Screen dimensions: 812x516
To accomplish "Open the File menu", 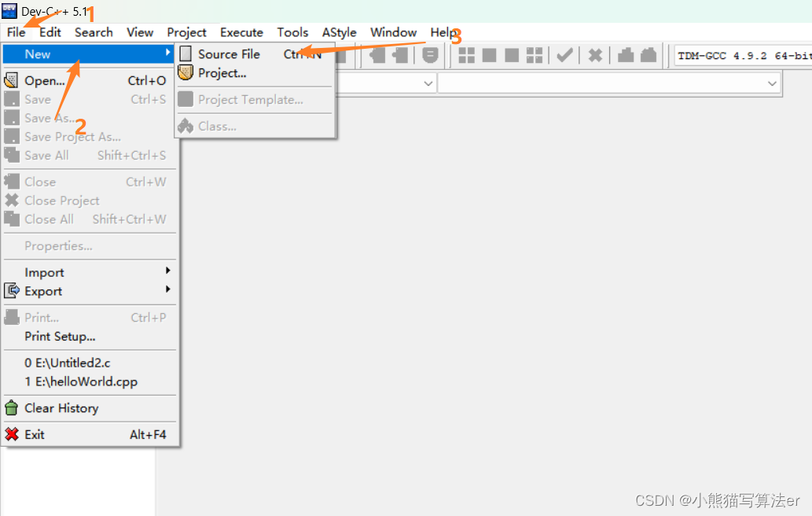I will coord(16,32).
